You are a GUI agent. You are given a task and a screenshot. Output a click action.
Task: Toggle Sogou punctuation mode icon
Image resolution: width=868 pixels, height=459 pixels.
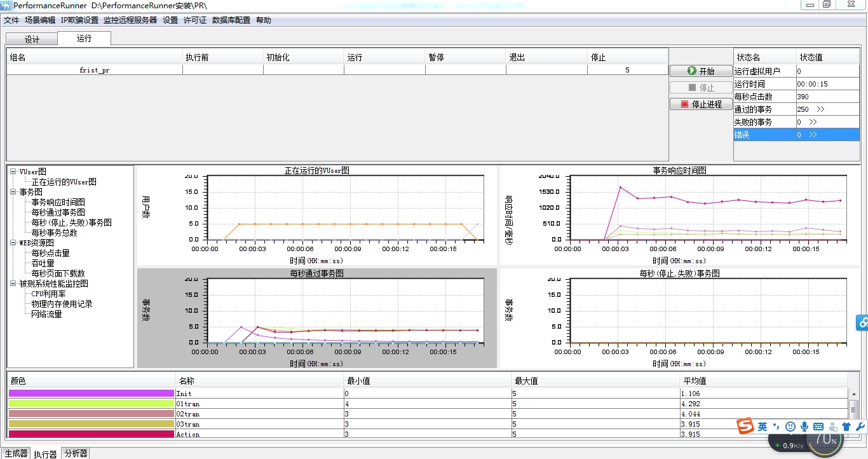(x=776, y=427)
